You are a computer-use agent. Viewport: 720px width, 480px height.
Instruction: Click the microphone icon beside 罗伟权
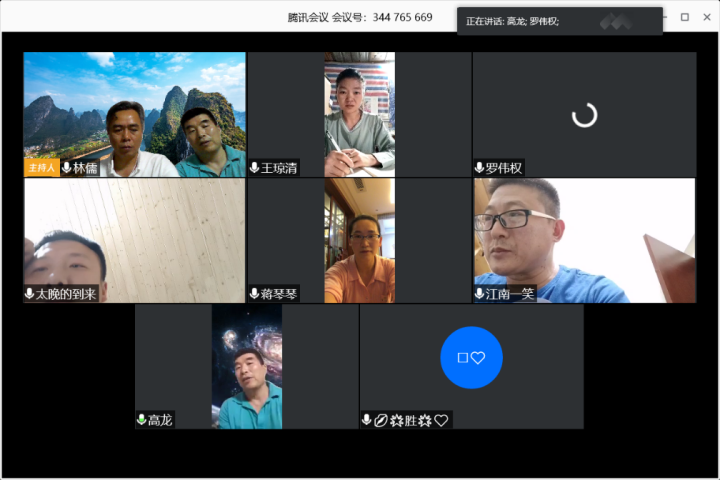coord(480,168)
